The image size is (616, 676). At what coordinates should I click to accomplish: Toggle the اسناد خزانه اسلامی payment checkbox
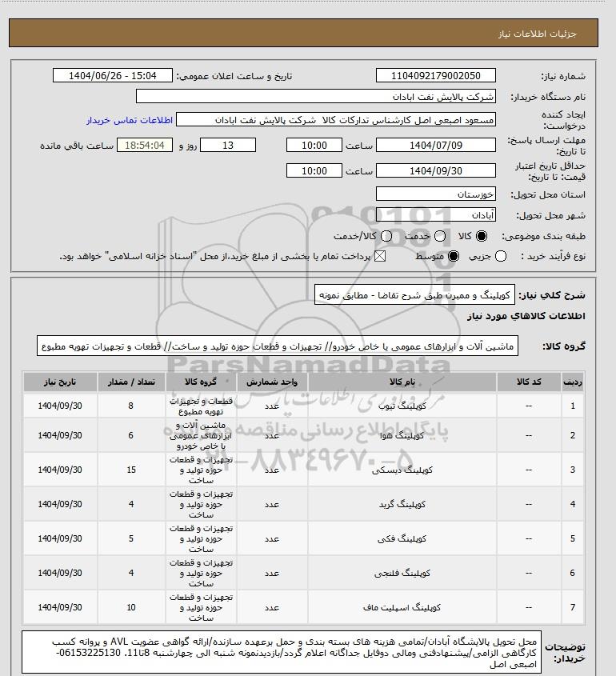(x=379, y=257)
